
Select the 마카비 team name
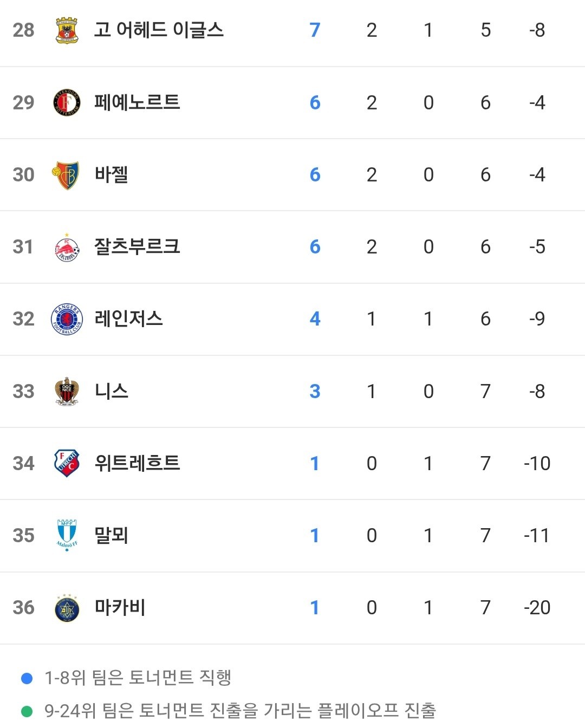point(120,607)
